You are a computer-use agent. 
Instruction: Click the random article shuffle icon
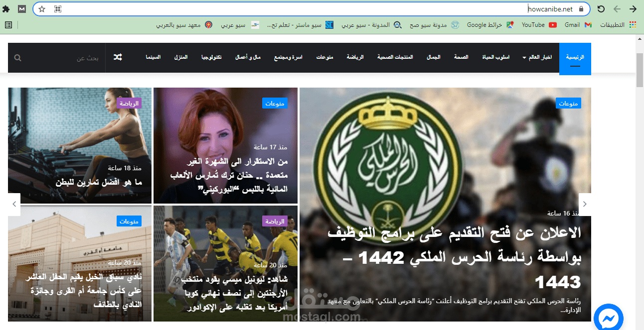coord(118,57)
